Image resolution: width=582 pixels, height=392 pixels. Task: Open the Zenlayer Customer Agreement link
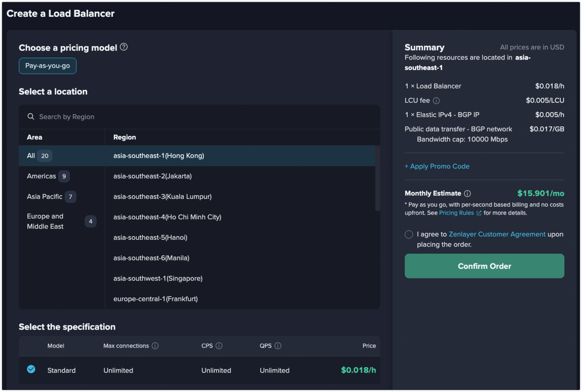click(x=497, y=234)
